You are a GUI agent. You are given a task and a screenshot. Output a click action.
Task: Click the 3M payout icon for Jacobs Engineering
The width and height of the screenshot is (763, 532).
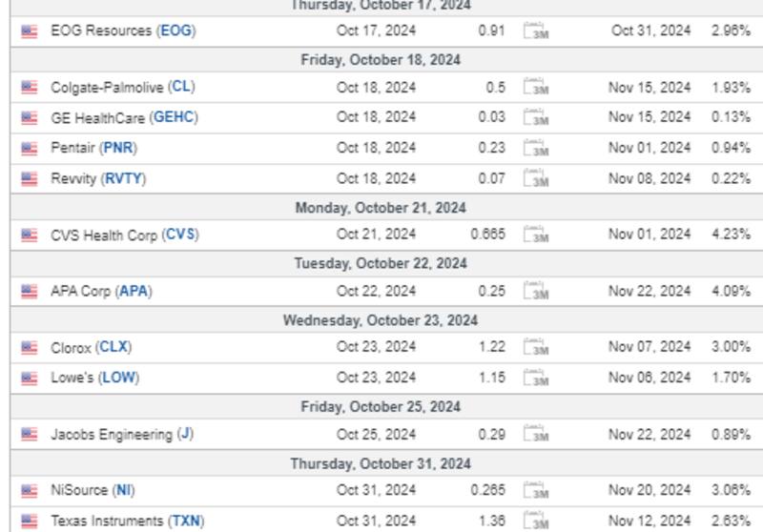tap(537, 435)
